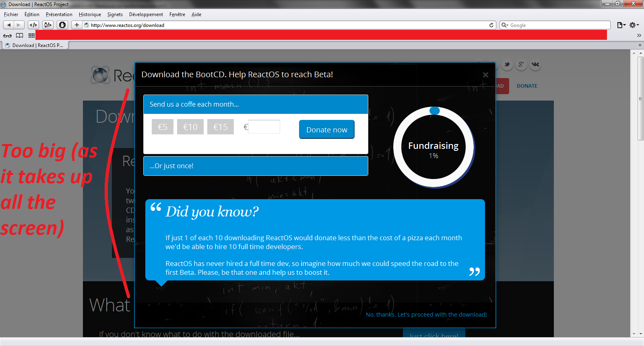Open the Présentation menu
Image resolution: width=644 pixels, height=346 pixels.
59,14
